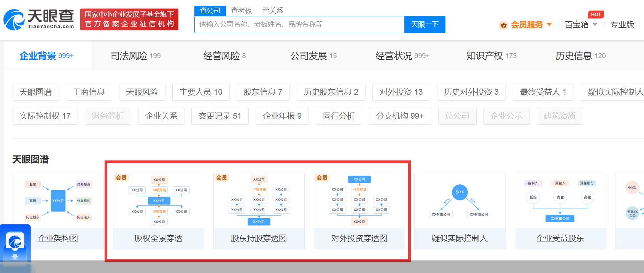Select the 查老板 search tab
The height and width of the screenshot is (273, 644).
pyautogui.click(x=242, y=11)
